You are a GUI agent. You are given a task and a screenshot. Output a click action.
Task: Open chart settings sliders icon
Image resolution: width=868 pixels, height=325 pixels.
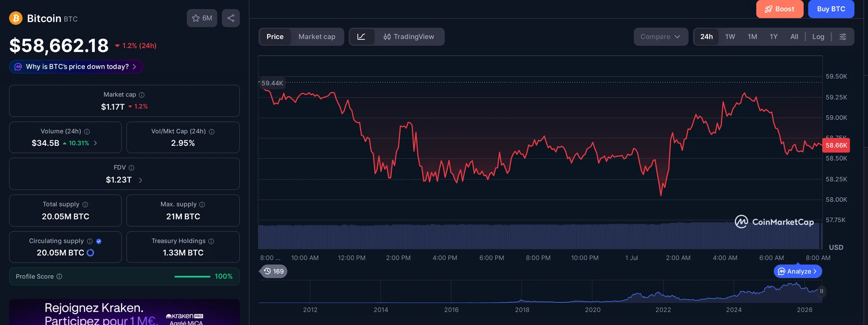[843, 37]
